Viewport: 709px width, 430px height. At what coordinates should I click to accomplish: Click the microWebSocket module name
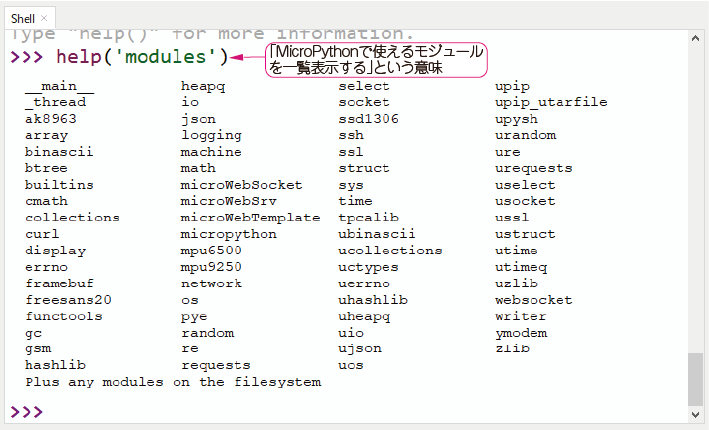241,185
